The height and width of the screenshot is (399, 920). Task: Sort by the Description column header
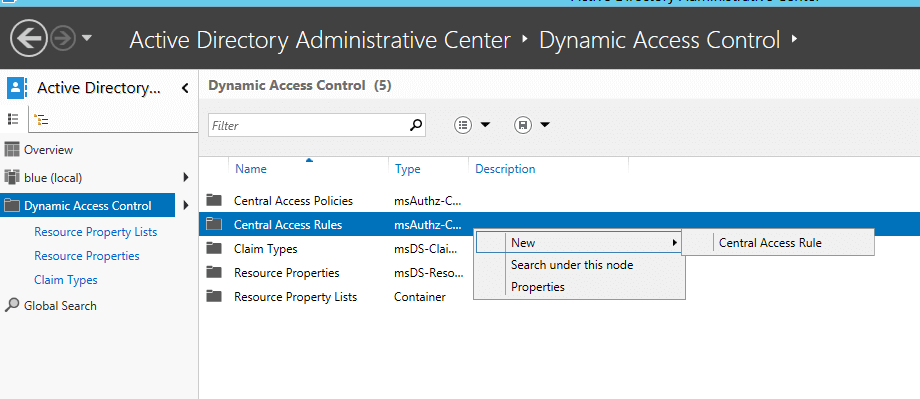click(505, 169)
